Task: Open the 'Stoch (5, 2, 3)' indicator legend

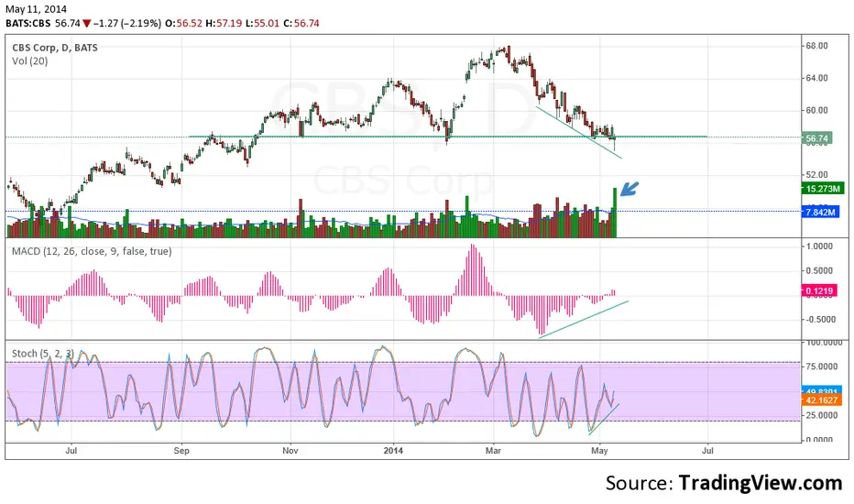Action: pos(43,354)
